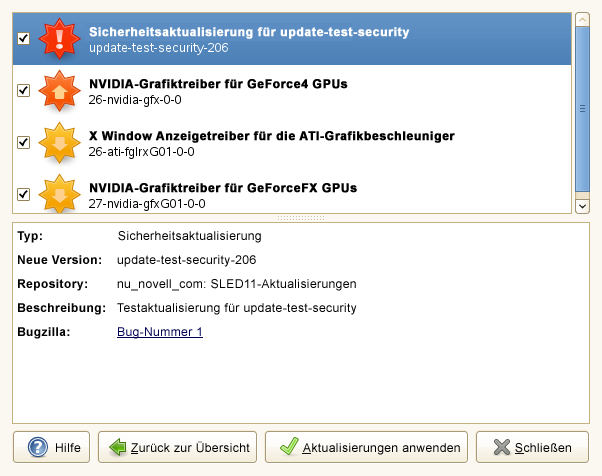Click the yellow ATI driver update icon
The image size is (602, 476).
click(x=58, y=143)
